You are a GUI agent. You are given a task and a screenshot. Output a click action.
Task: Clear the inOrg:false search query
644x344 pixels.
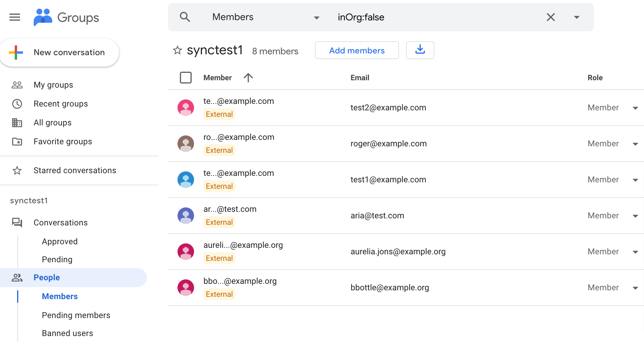point(551,17)
